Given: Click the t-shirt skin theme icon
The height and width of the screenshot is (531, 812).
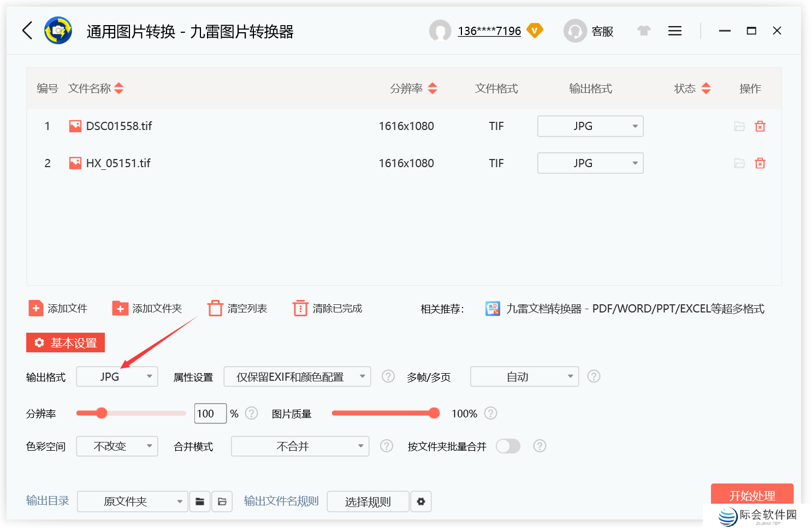Looking at the screenshot, I should click(644, 31).
